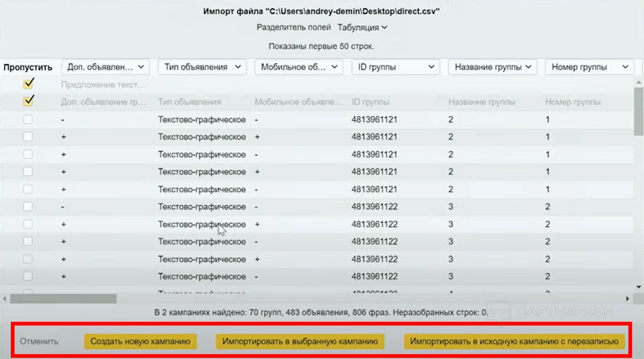Click the vertical scrollbar down arrow
The image size is (644, 359).
click(639, 287)
